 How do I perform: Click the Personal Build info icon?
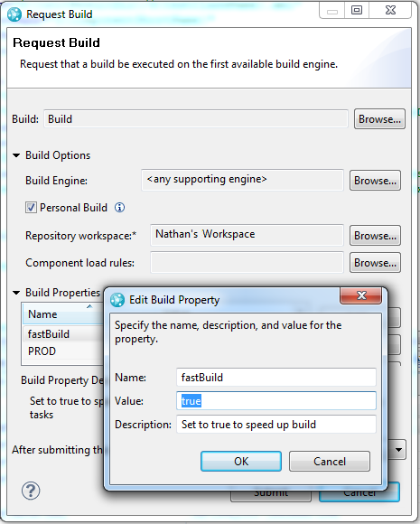(x=119, y=208)
